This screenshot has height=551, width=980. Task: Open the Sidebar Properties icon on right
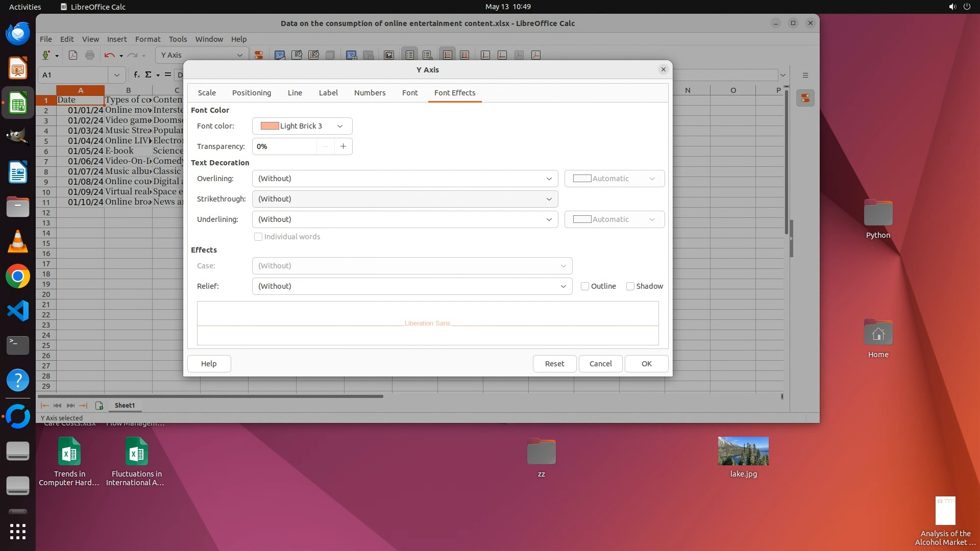[805, 98]
